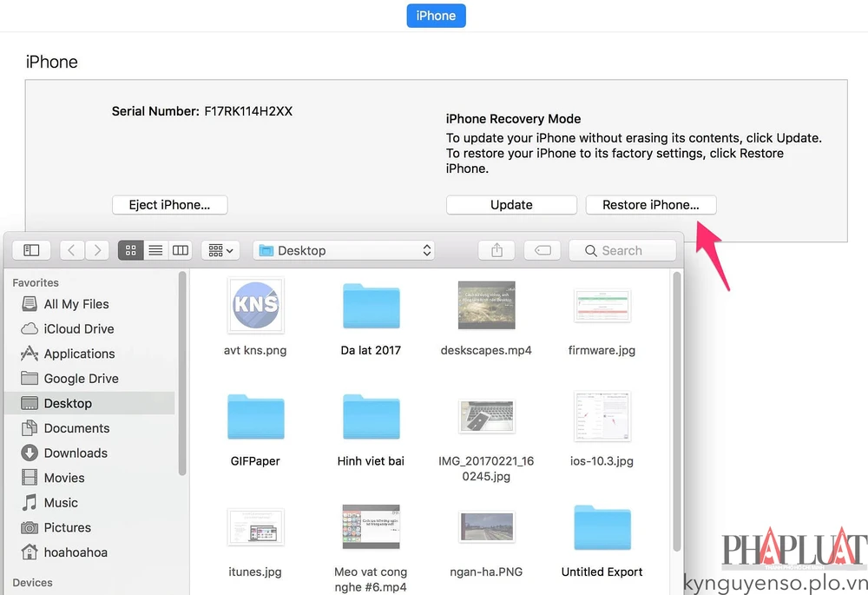Select the iPhone tab at the top
The height and width of the screenshot is (595, 868).
click(x=436, y=15)
